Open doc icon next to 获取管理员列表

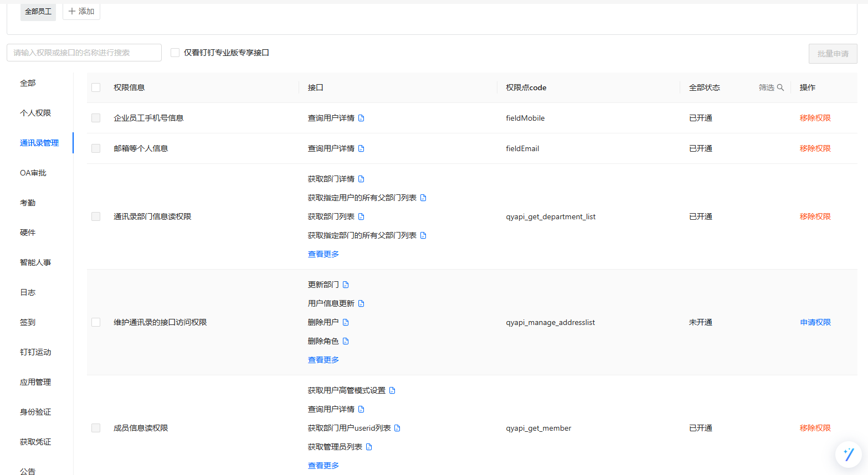click(x=369, y=447)
